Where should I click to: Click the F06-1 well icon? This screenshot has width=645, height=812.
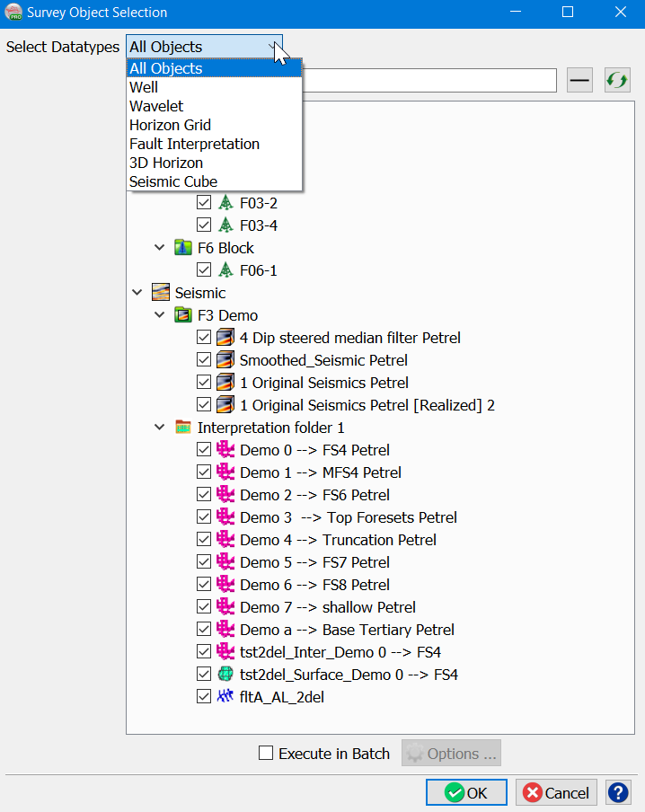225,270
